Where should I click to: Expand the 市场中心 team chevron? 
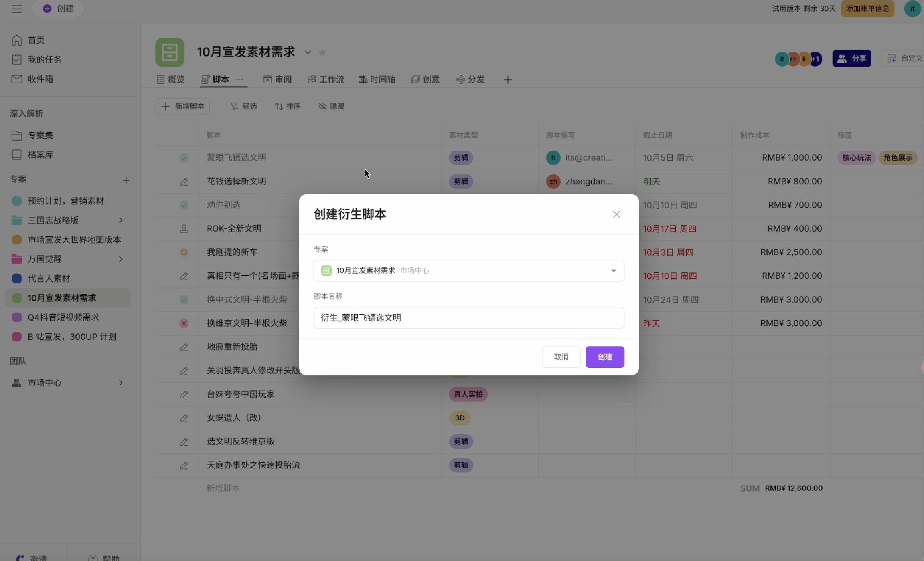[x=121, y=383]
